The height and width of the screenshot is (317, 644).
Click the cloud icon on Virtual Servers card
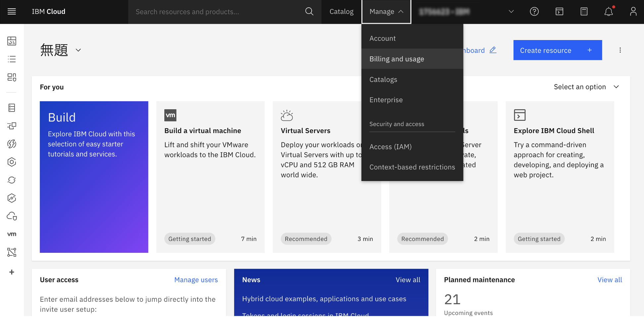[x=287, y=115]
